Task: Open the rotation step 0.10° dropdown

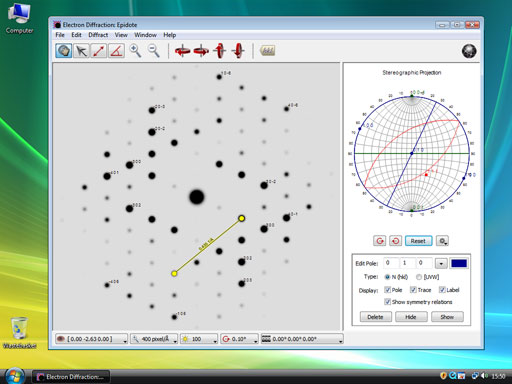Action: tap(239, 339)
